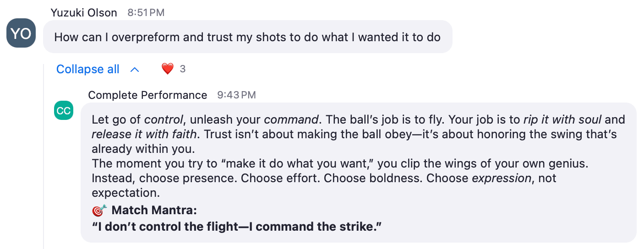
Task: Click the bold "Match Mantra:" heading
Action: pos(154,211)
